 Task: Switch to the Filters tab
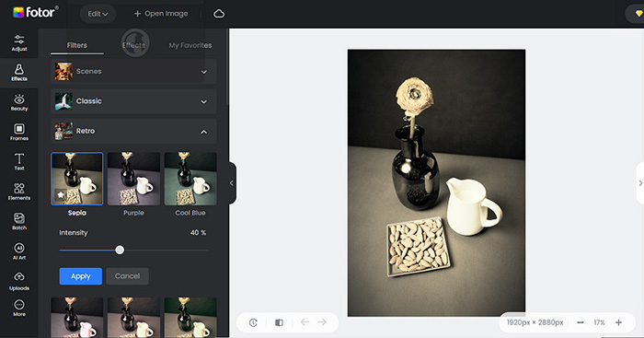coord(77,45)
